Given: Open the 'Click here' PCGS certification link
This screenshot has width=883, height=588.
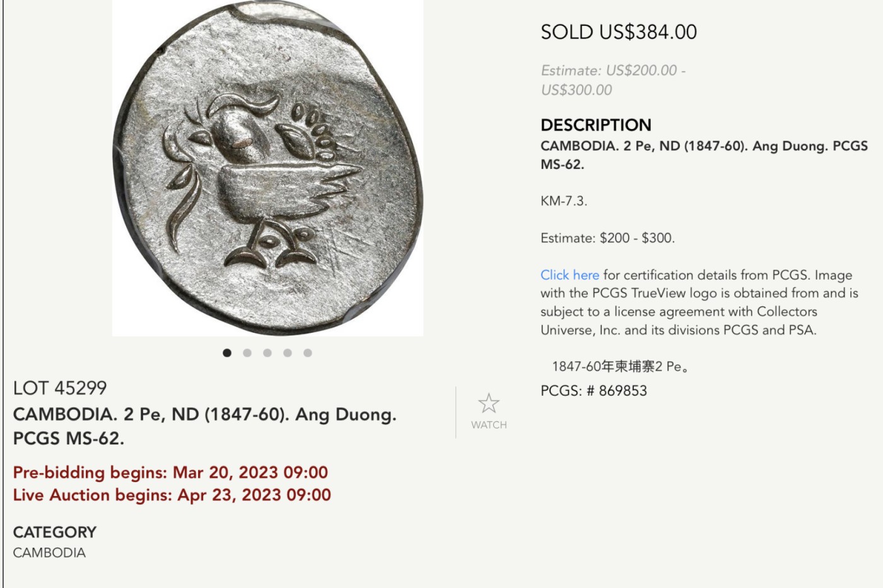Looking at the screenshot, I should [570, 275].
